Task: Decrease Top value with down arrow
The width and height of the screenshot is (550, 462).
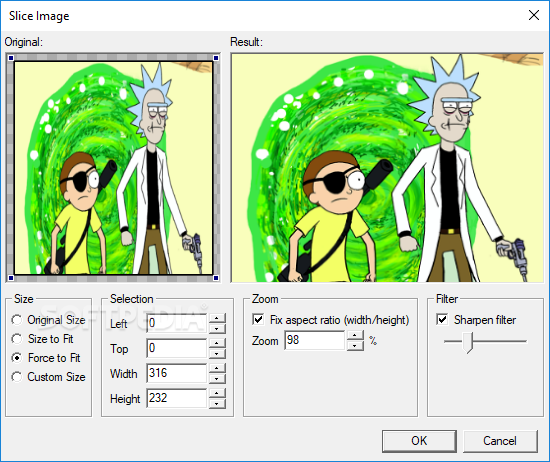Action: click(217, 353)
